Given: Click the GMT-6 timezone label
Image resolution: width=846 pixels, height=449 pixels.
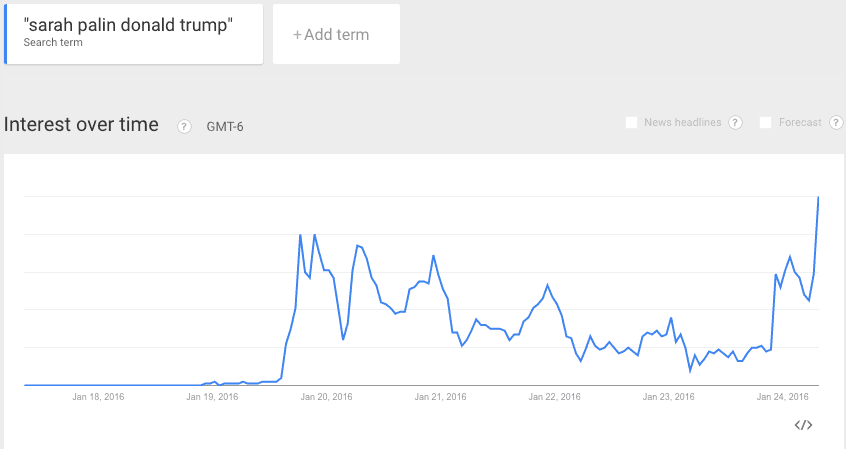Looking at the screenshot, I should 225,127.
